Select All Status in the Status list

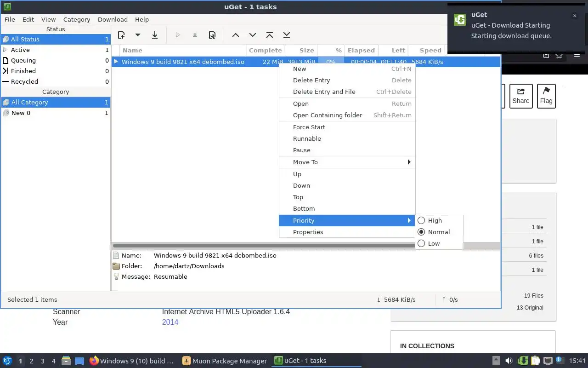click(56, 39)
